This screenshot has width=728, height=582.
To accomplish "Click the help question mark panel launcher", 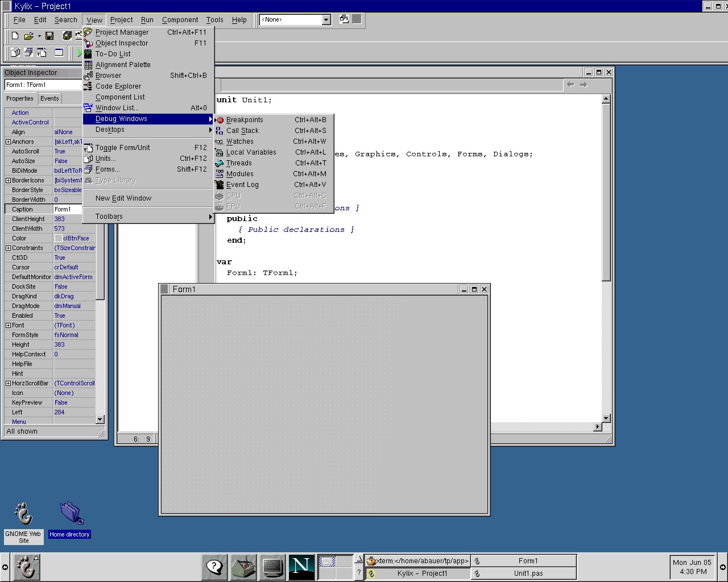I will [x=214, y=567].
